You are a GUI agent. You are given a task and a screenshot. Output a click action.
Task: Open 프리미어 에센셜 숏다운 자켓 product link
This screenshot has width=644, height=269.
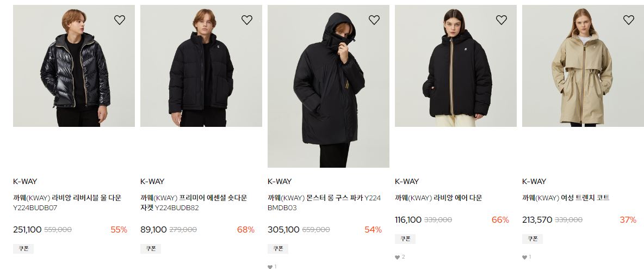pos(194,203)
